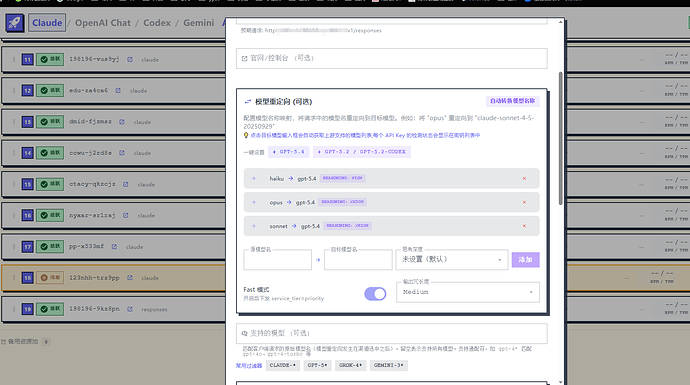Toggle active status of ccwu-j2rd8s
690x385 pixels.
click(x=50, y=153)
